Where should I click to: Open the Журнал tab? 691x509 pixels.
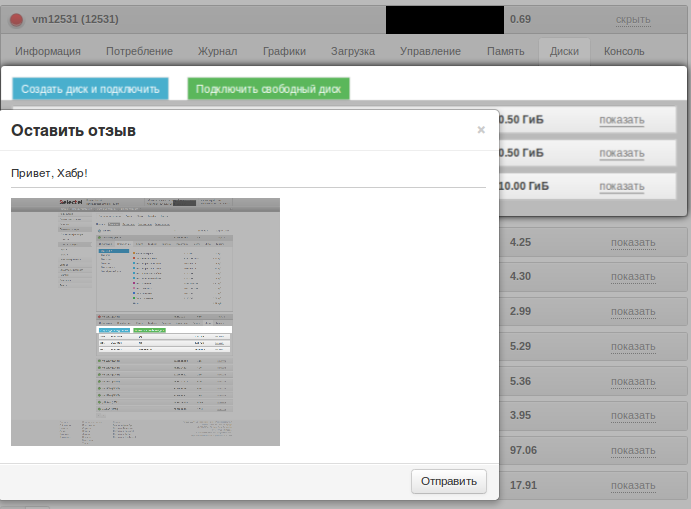click(218, 51)
